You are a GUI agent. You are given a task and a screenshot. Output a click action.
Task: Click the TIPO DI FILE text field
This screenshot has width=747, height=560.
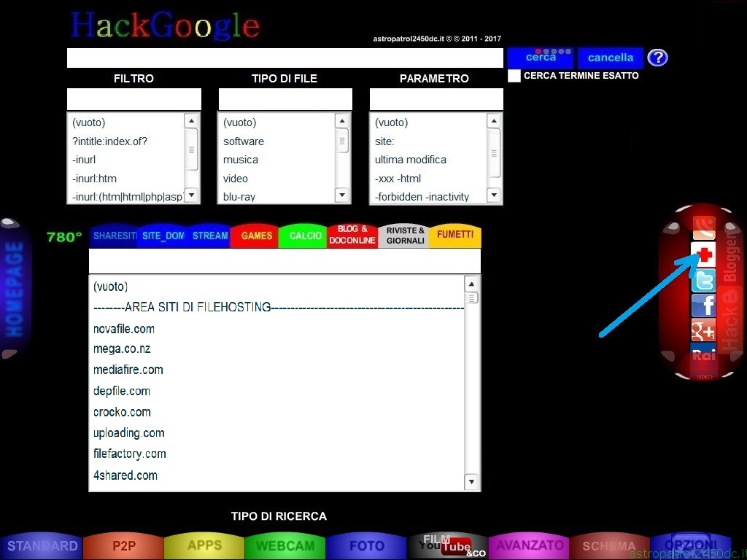[x=285, y=99]
